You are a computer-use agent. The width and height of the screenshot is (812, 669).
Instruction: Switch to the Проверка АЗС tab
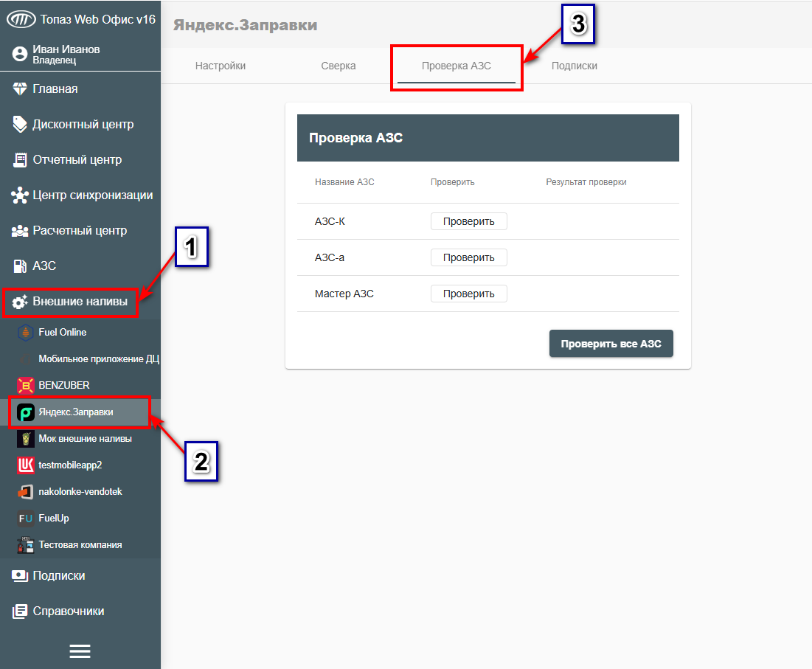point(457,66)
